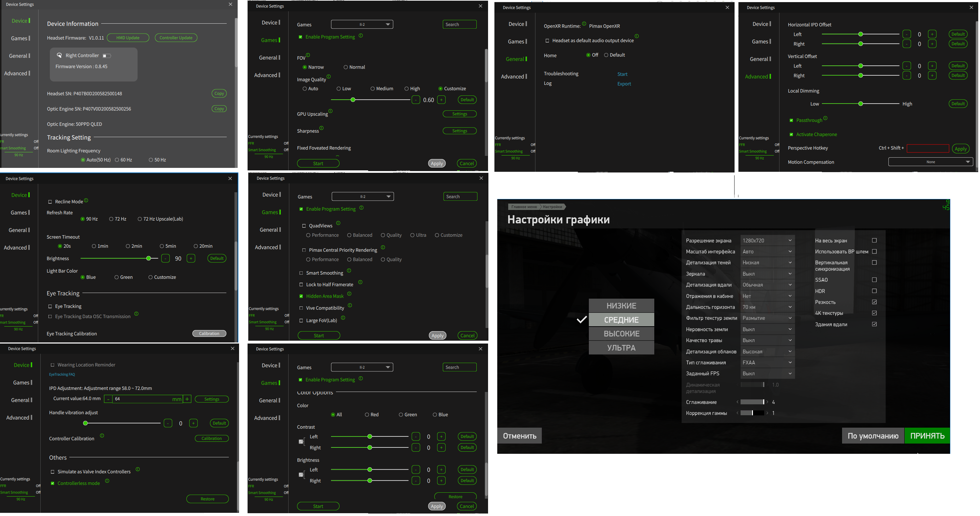980x516 pixels.
Task: Click info icon next to Hidden Area Mask
Action: click(349, 294)
